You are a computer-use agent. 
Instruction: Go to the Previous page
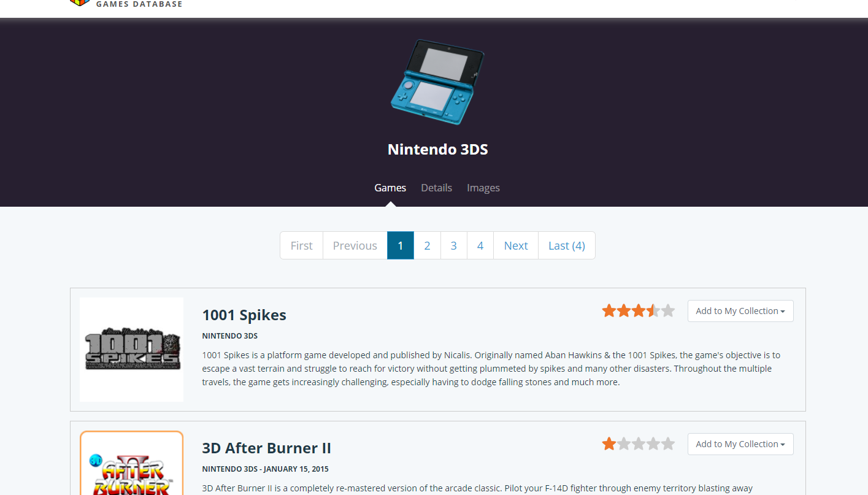tap(355, 245)
